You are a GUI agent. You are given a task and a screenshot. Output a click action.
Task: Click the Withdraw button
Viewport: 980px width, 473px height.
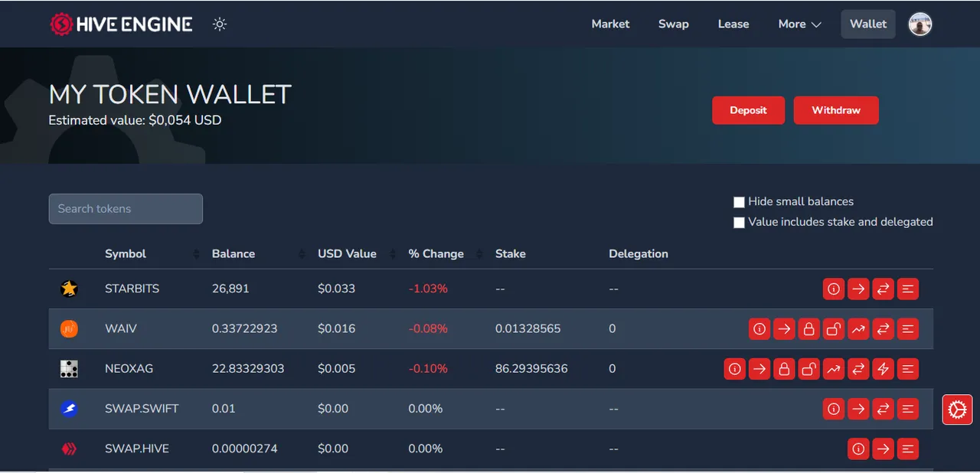pyautogui.click(x=836, y=110)
